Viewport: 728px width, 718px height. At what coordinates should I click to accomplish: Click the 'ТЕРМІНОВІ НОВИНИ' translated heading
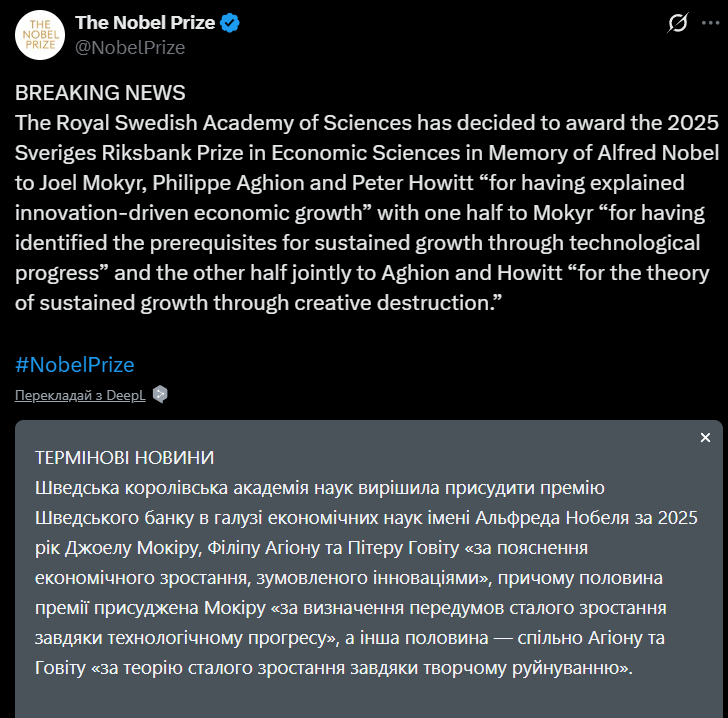[124, 457]
